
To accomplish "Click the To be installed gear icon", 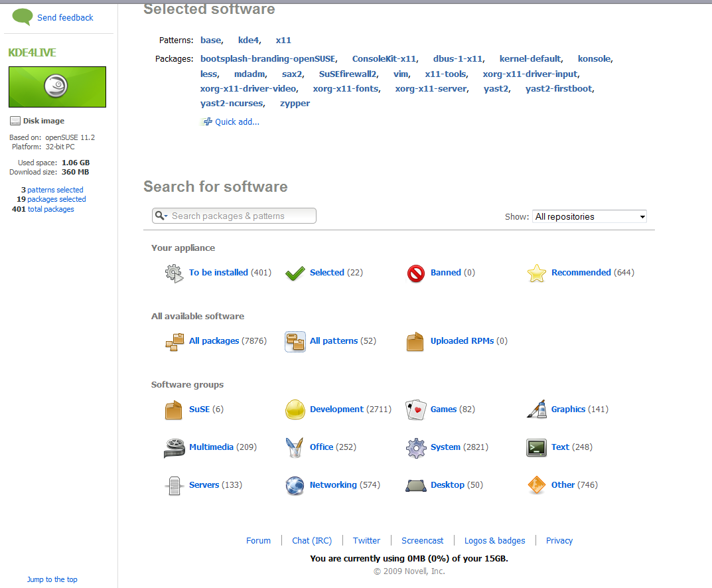I will point(174,273).
